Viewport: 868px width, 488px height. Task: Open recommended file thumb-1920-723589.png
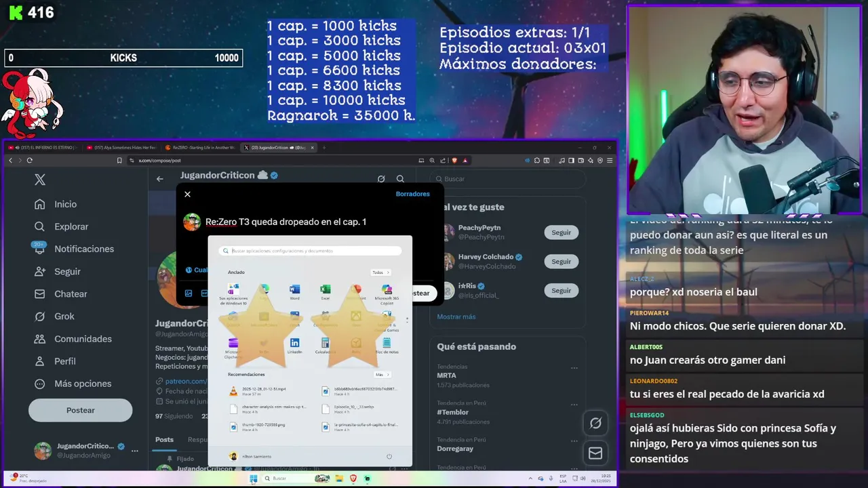[258, 427]
